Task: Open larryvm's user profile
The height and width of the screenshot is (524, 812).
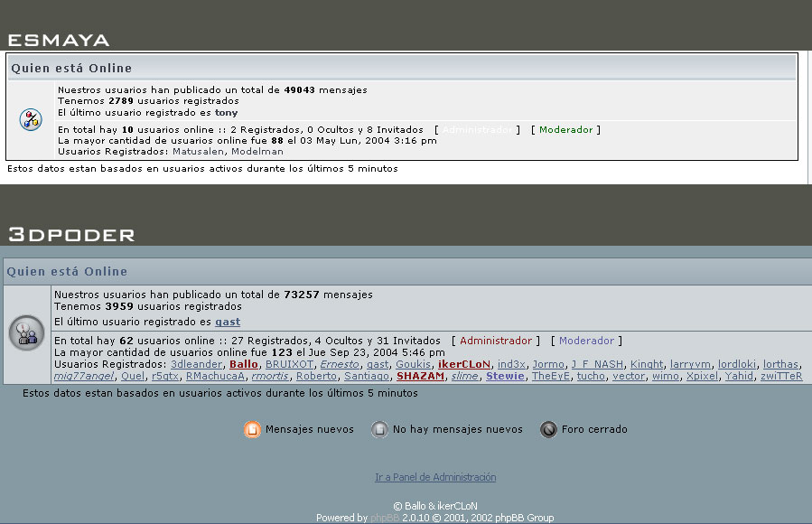Action: click(690, 364)
